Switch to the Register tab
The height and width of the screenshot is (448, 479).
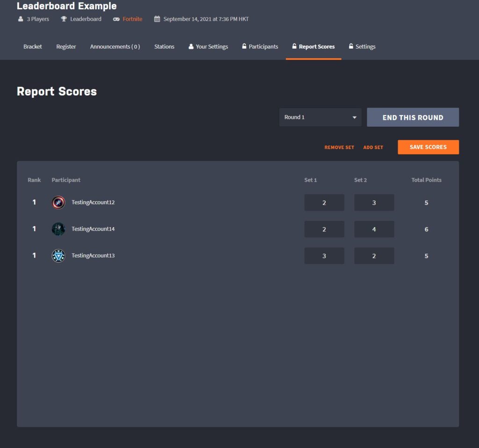66,46
